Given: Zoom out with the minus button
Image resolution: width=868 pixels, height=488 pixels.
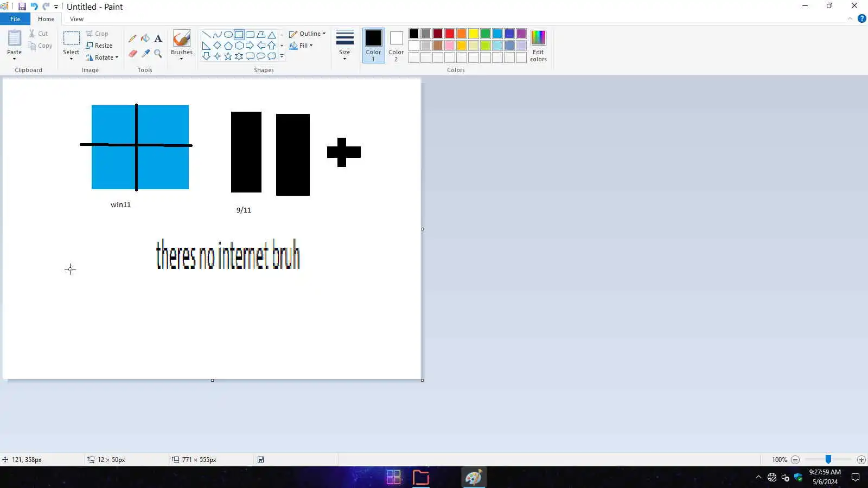Looking at the screenshot, I should (x=795, y=460).
